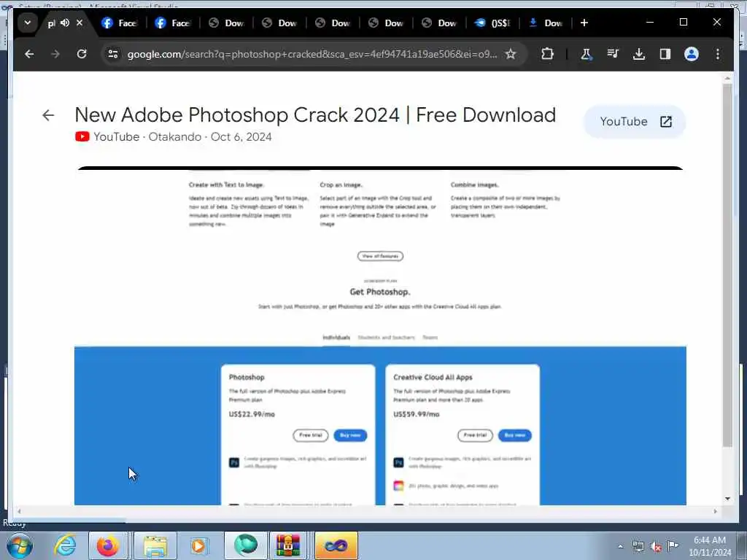Viewport: 747px width, 560px height.
Task: Click the video title heading
Action: click(315, 114)
